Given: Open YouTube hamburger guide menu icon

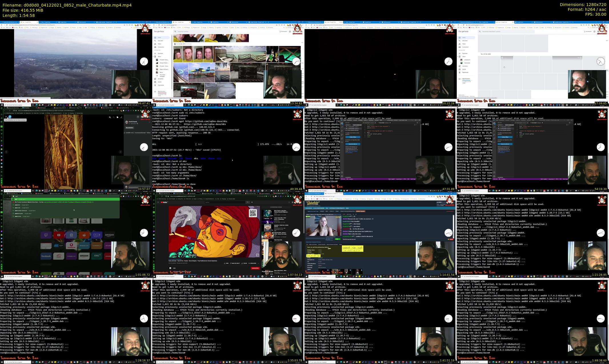Looking at the screenshot, I should pos(158,202).
